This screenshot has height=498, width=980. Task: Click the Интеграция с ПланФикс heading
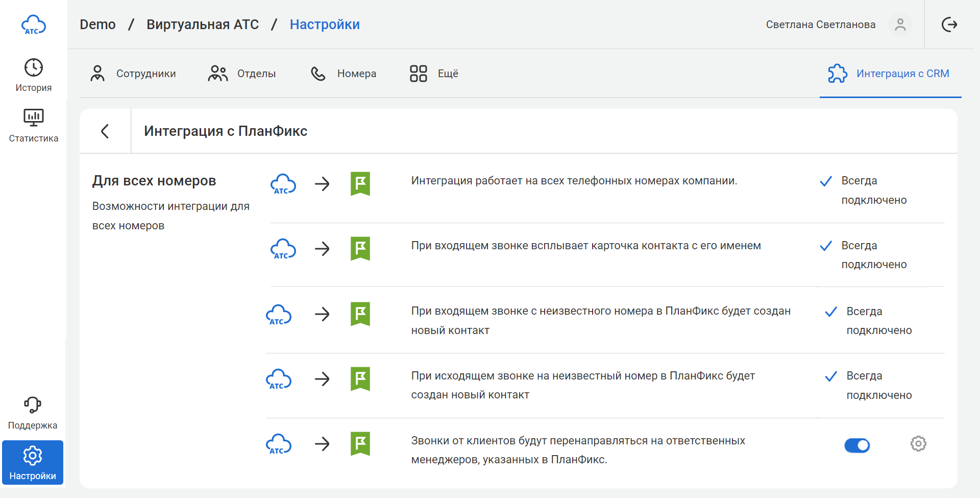click(226, 131)
